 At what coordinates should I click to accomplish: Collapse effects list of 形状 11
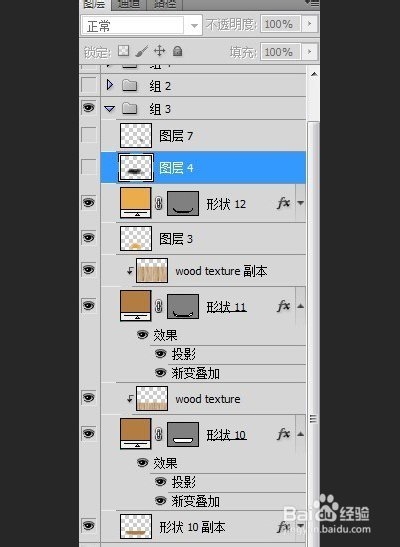(301, 306)
